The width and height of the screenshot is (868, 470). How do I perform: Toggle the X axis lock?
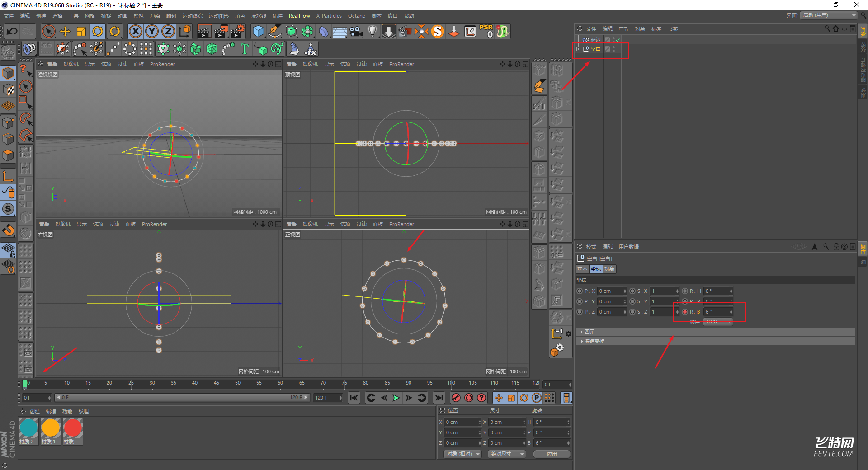(x=136, y=31)
